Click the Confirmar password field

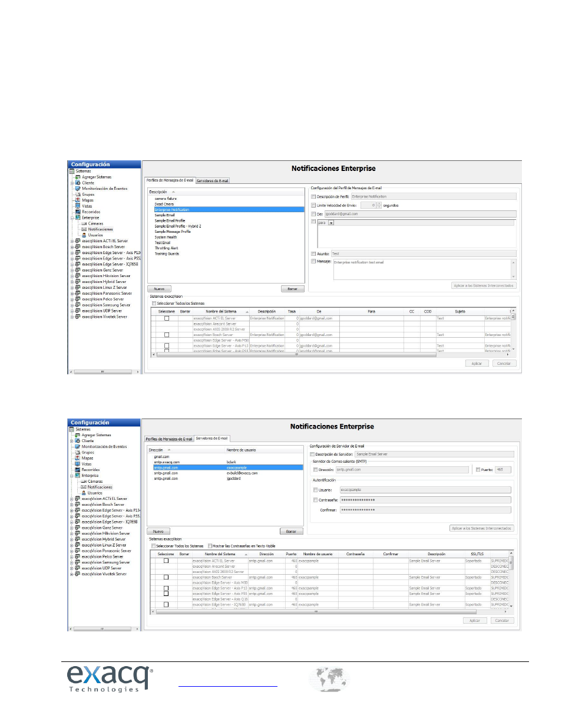(425, 510)
